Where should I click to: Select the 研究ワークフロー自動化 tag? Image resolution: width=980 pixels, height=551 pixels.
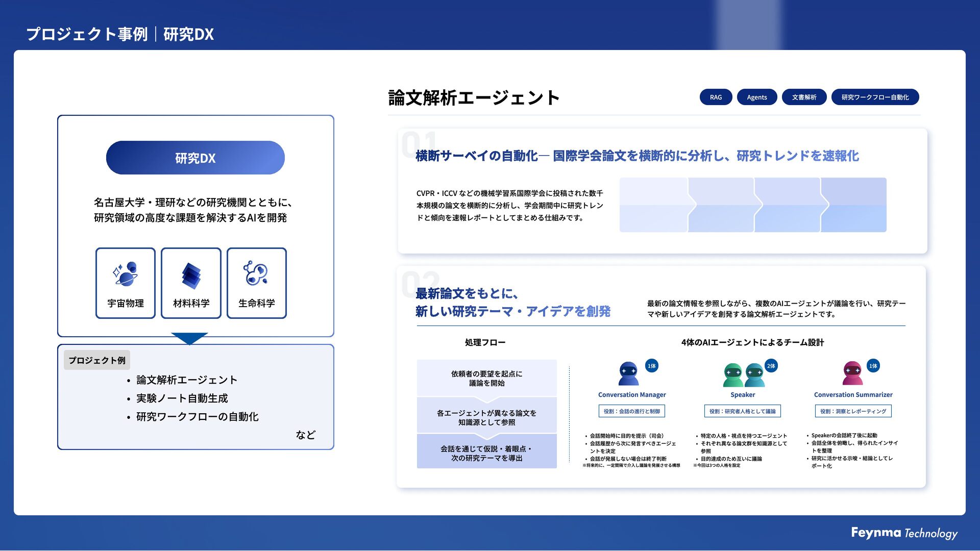pyautogui.click(x=875, y=97)
